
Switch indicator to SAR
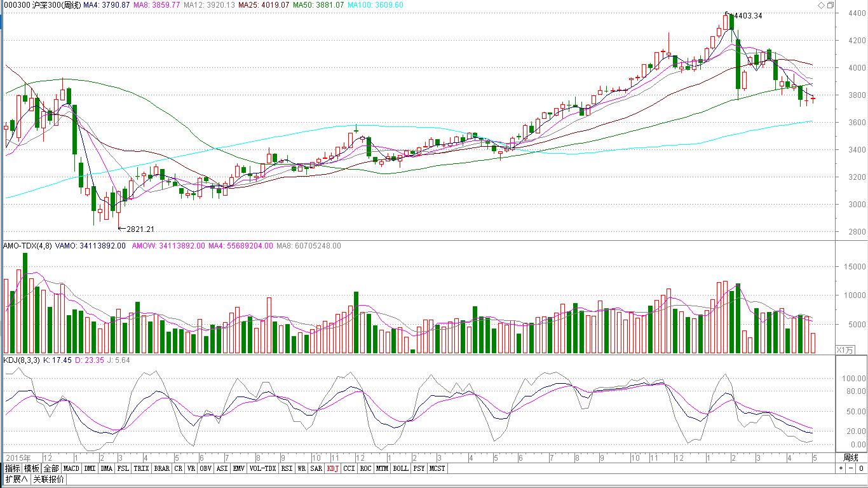(x=316, y=468)
